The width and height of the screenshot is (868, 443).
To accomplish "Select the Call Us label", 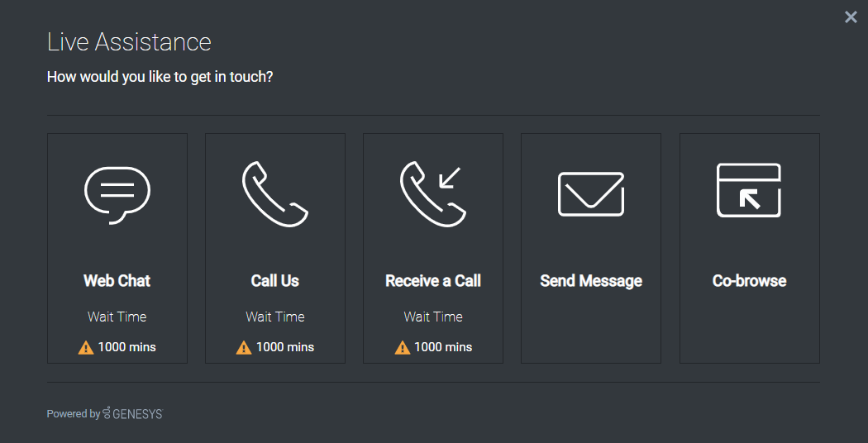I will [x=275, y=281].
